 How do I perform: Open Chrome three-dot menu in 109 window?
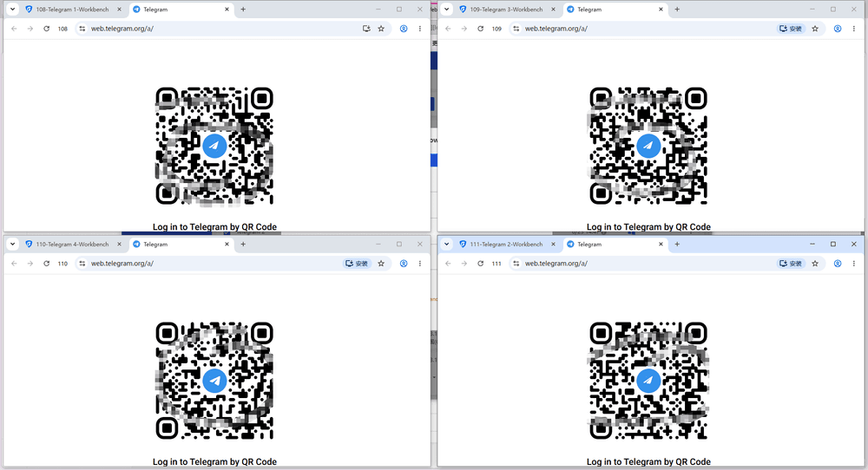click(x=853, y=29)
